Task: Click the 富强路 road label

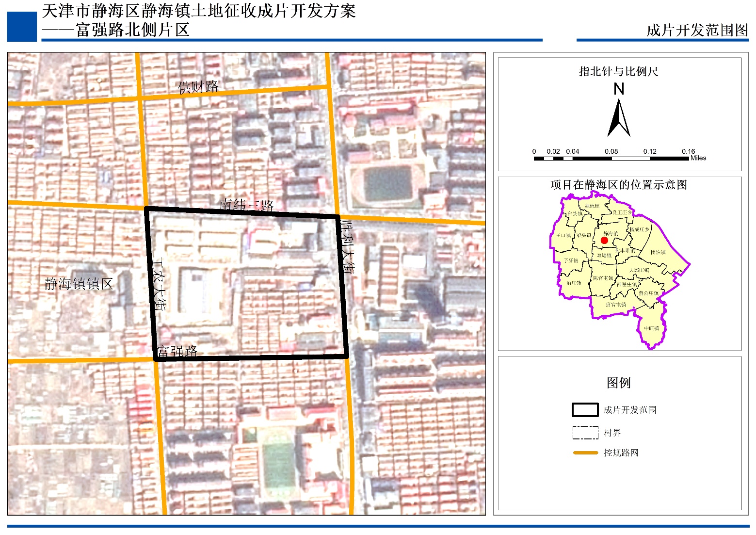Action: (177, 351)
